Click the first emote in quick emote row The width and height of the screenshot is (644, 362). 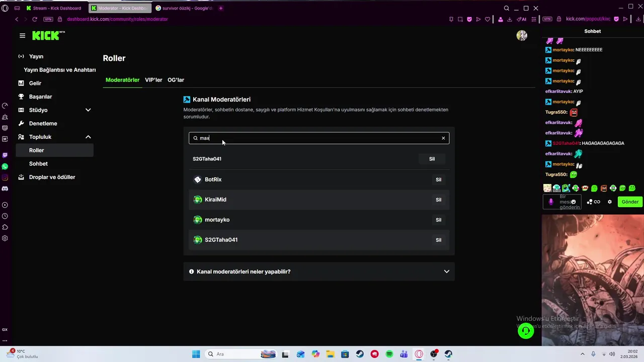pyautogui.click(x=547, y=188)
